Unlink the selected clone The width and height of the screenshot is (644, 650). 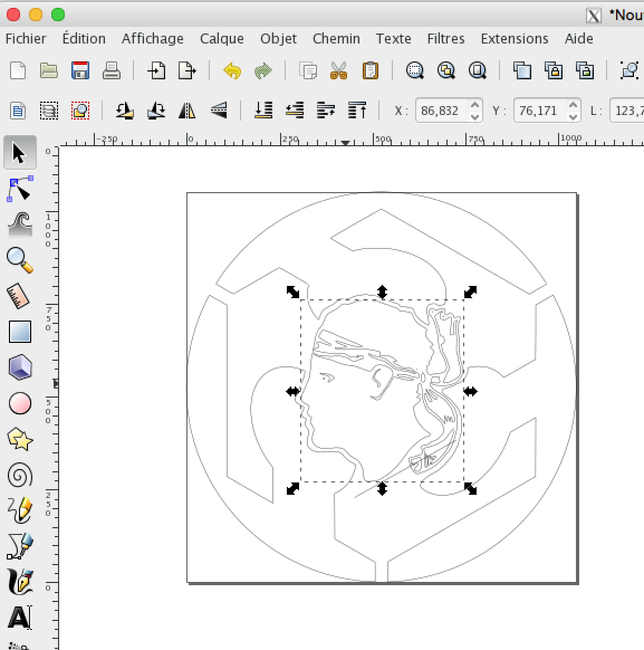click(585, 70)
